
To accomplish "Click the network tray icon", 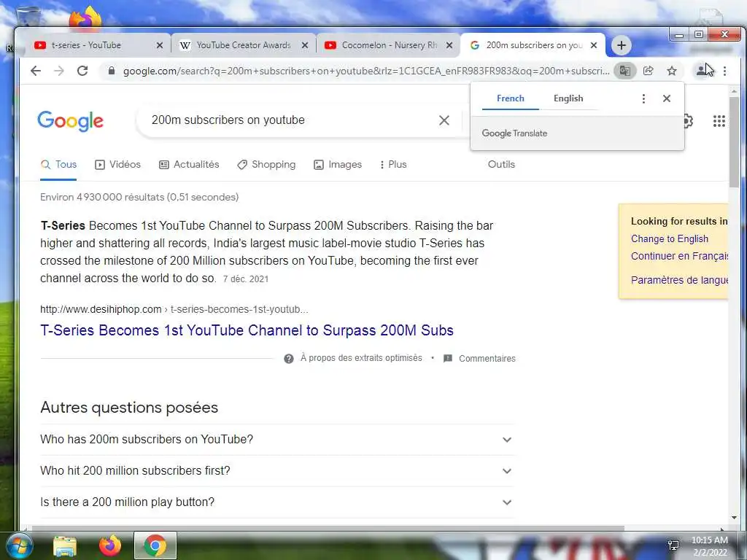I will (673, 545).
